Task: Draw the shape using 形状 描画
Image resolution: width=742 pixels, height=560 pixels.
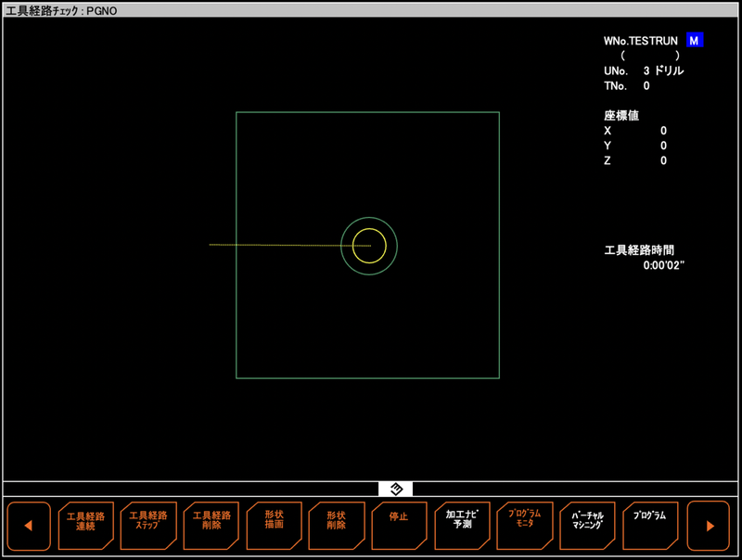Action: 274,526
